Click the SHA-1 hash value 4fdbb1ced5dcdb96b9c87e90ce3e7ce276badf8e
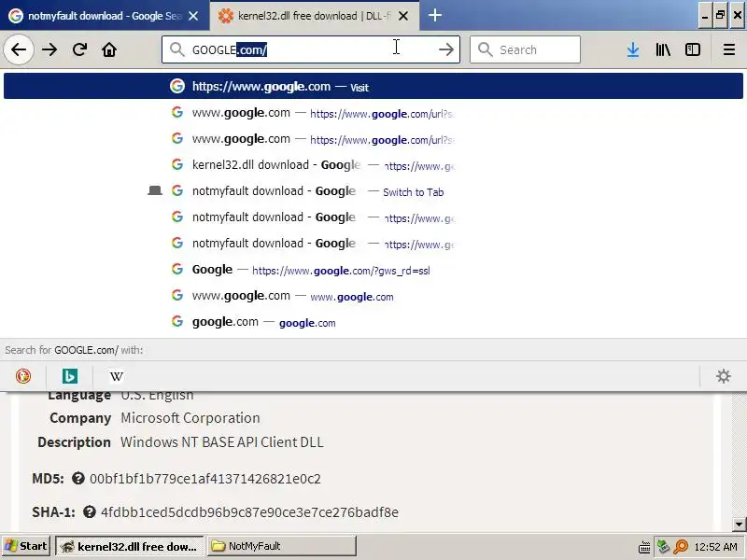This screenshot has height=560, width=747. (x=249, y=512)
